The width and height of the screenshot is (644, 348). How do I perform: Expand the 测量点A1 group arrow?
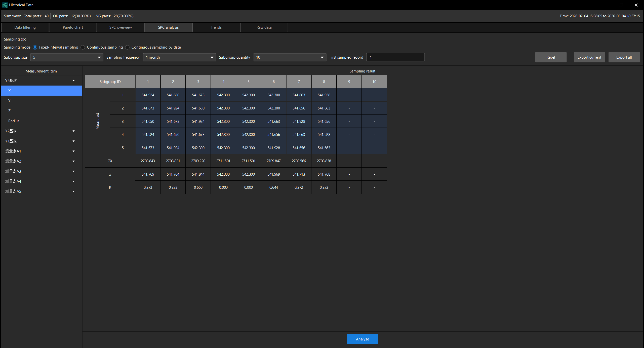coord(73,151)
